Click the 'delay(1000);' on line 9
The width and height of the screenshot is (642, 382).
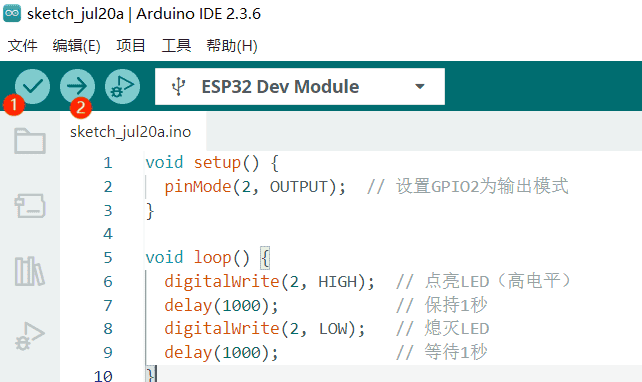click(222, 353)
